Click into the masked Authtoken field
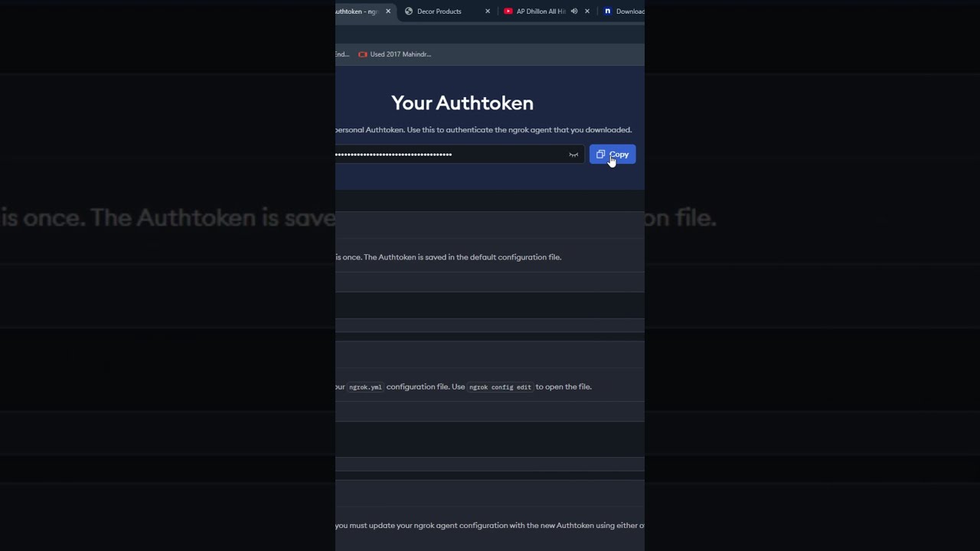The width and height of the screenshot is (980, 551). click(459, 155)
